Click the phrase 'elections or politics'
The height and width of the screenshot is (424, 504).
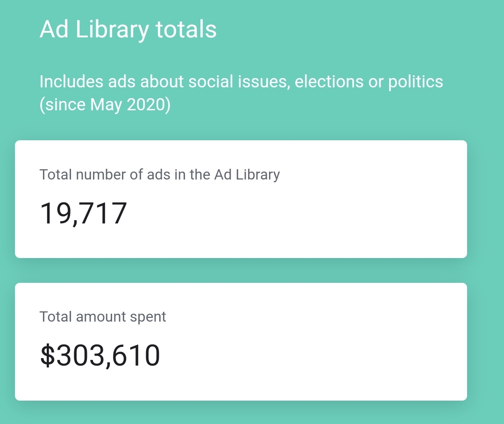(369, 81)
